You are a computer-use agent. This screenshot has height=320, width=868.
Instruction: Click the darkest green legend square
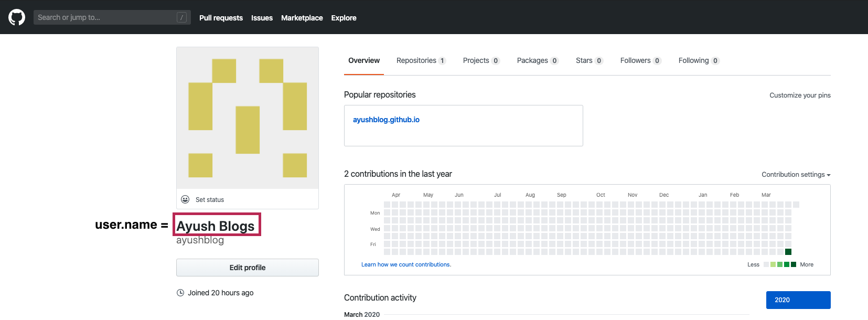794,264
